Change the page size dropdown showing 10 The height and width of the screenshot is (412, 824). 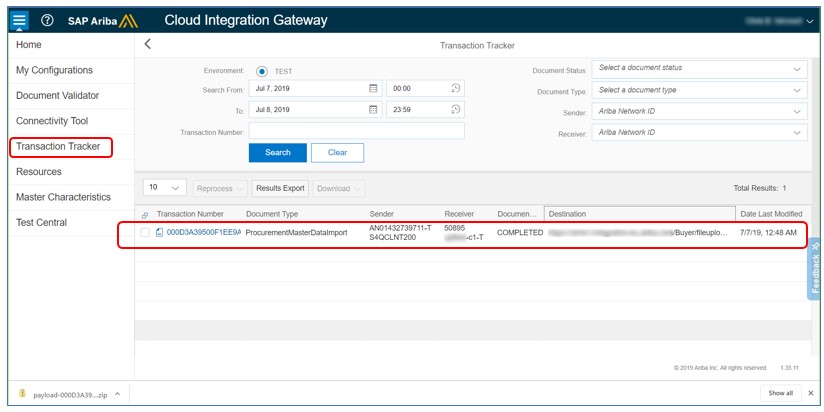[x=164, y=188]
